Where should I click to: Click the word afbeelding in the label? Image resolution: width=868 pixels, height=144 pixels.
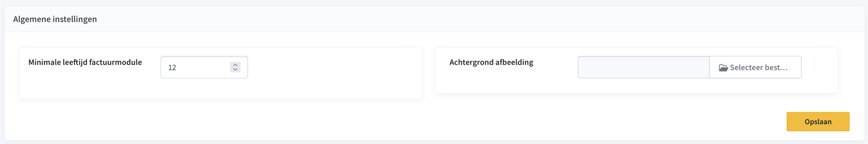514,62
